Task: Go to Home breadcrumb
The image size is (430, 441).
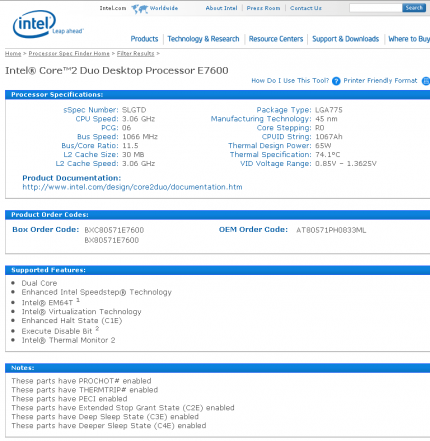Action: click(13, 54)
